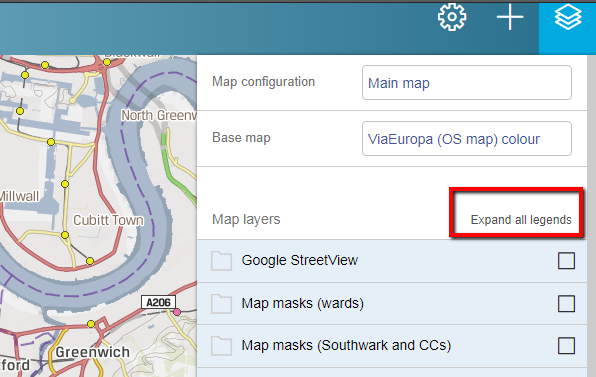The width and height of the screenshot is (596, 377).
Task: Click the plus add icon
Action: (510, 17)
